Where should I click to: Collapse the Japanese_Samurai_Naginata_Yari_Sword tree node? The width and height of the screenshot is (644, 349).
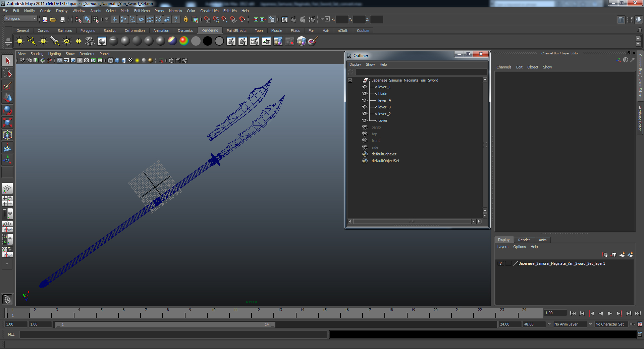coord(350,80)
